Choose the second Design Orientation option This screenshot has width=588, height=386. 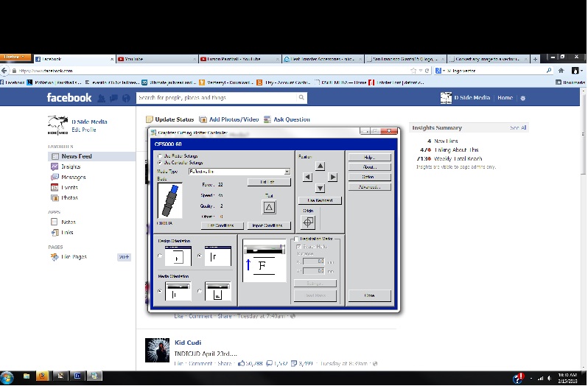[200, 256]
